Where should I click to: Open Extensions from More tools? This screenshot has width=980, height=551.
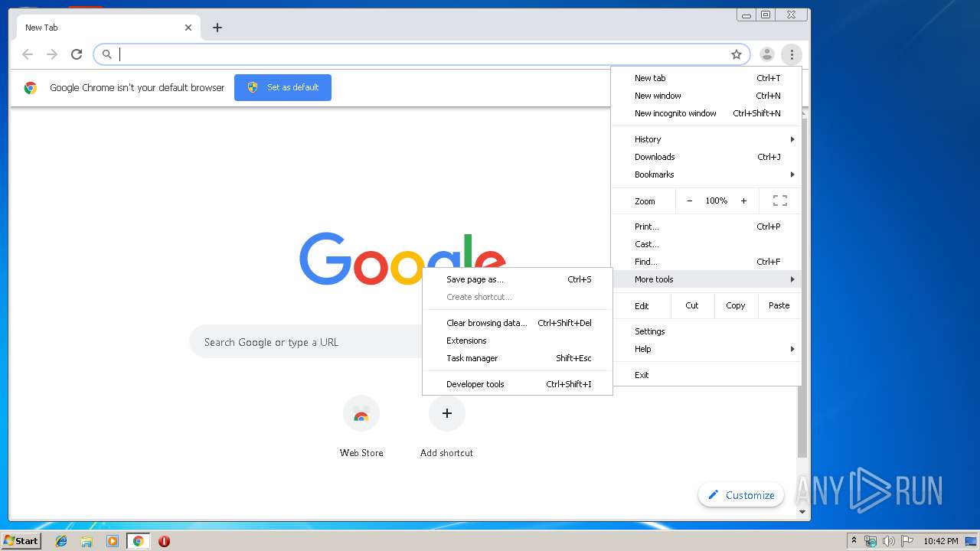click(x=518, y=341)
